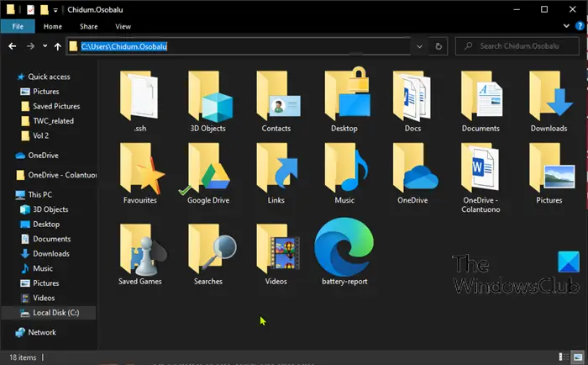The image size is (588, 365).
Task: Open the File menu
Action: [x=17, y=27]
